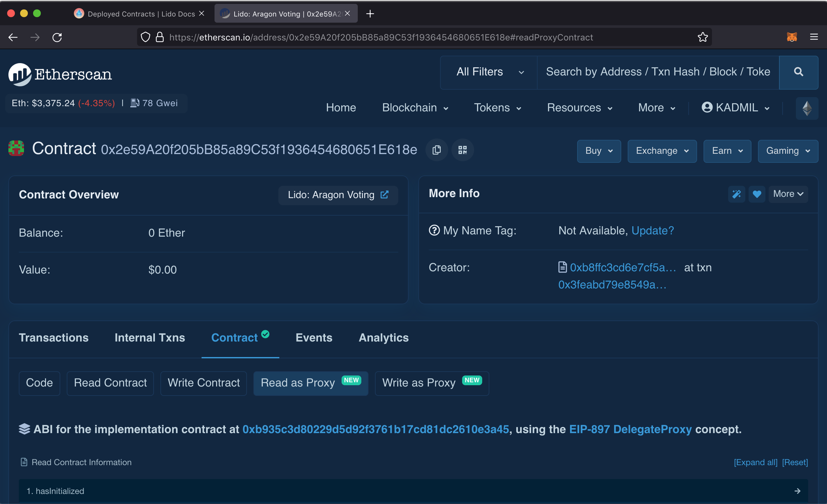Bookmark page with star icon
Image resolution: width=827 pixels, height=504 pixels.
pos(703,37)
